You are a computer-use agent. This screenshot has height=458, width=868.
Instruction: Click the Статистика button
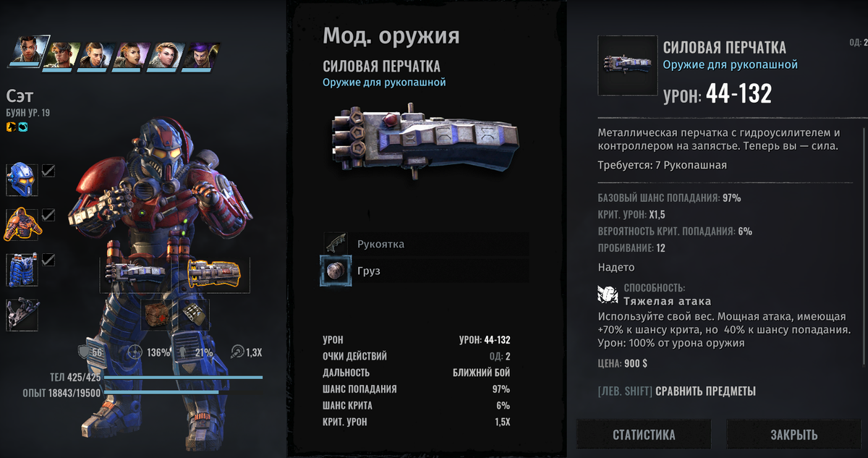644,435
